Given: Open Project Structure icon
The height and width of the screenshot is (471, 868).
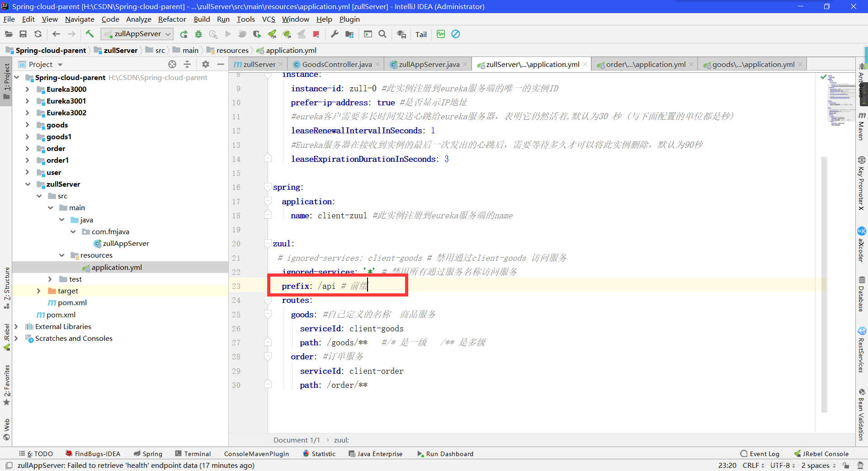Looking at the screenshot, I should (349, 34).
